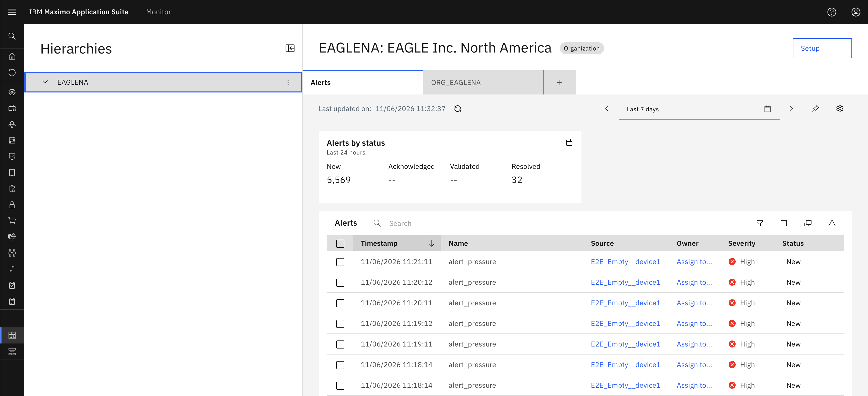
Task: Select all alerts header checkbox
Action: pos(340,243)
